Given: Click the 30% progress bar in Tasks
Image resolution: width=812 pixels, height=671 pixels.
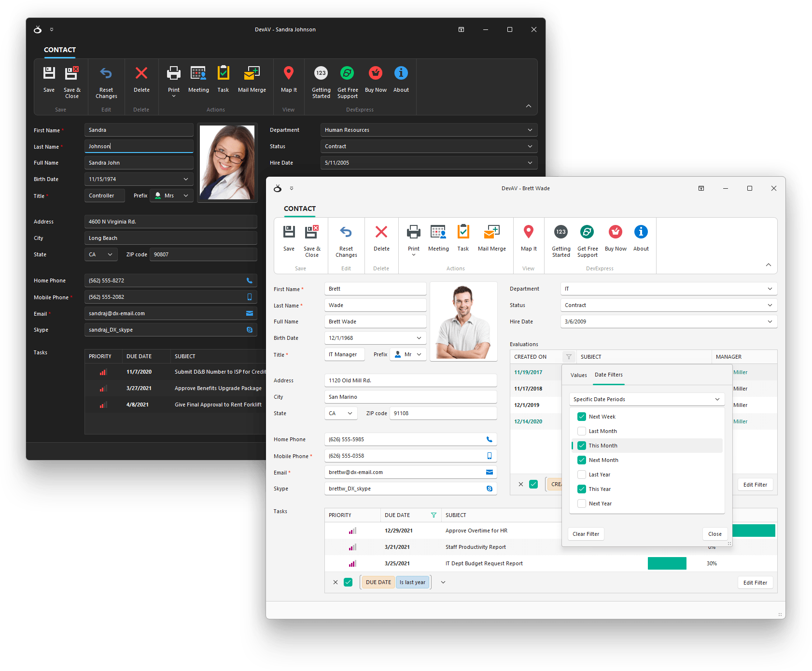Looking at the screenshot, I should point(667,563).
